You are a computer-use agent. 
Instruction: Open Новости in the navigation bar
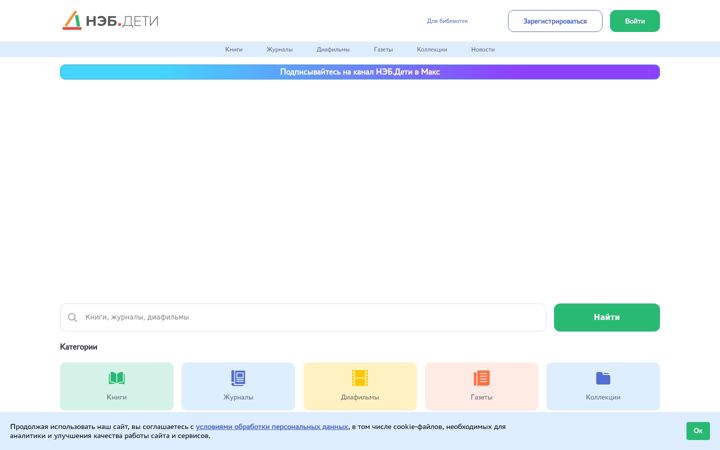coord(483,49)
